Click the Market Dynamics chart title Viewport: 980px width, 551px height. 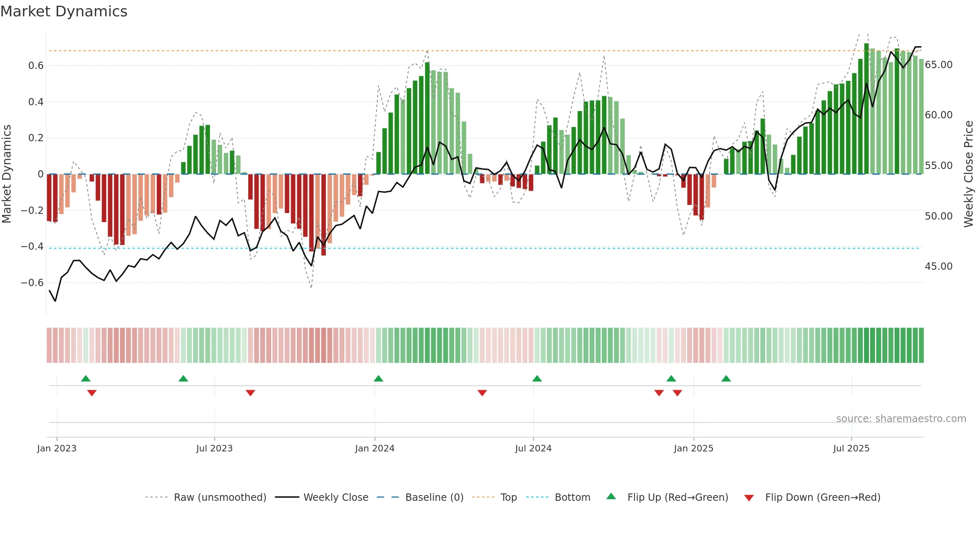pos(64,11)
